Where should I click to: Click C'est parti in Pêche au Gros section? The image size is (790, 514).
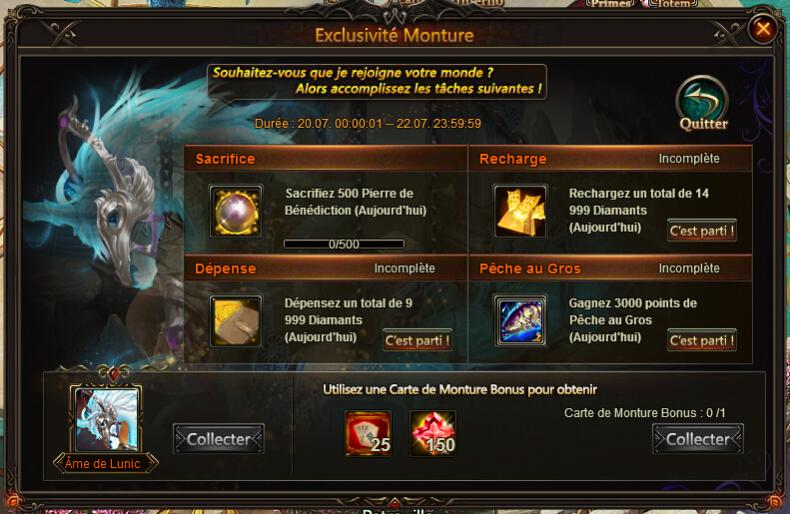pos(702,341)
